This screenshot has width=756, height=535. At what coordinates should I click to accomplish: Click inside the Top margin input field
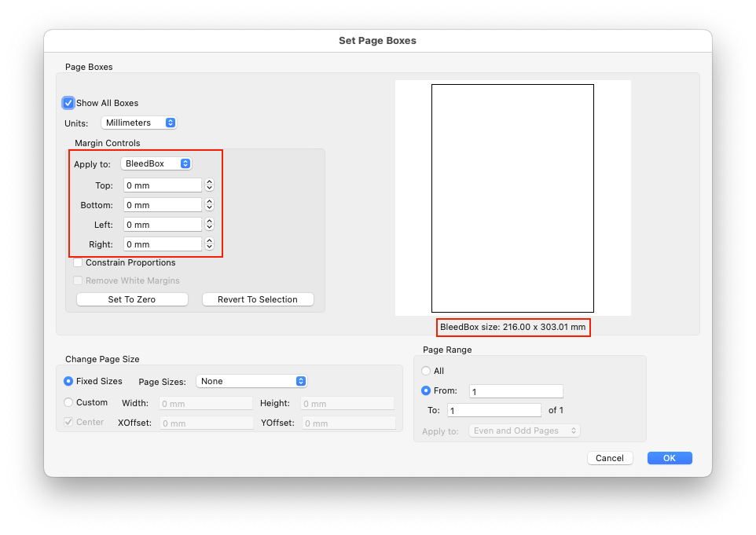[161, 185]
